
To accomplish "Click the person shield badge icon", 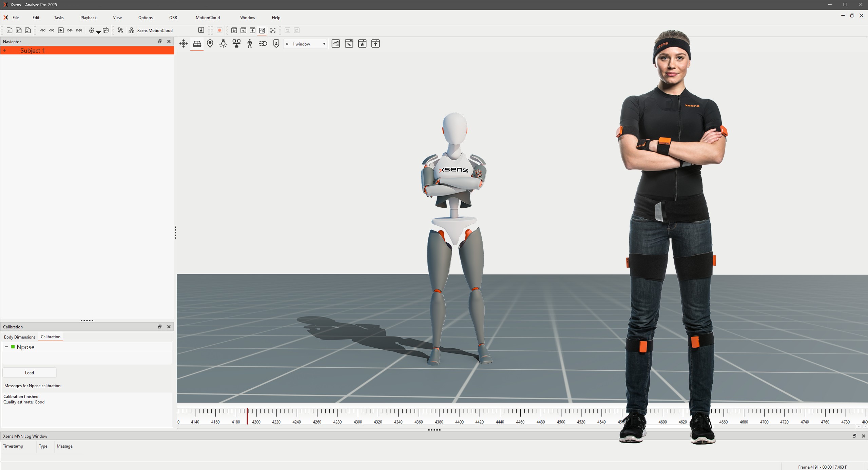I will [276, 44].
